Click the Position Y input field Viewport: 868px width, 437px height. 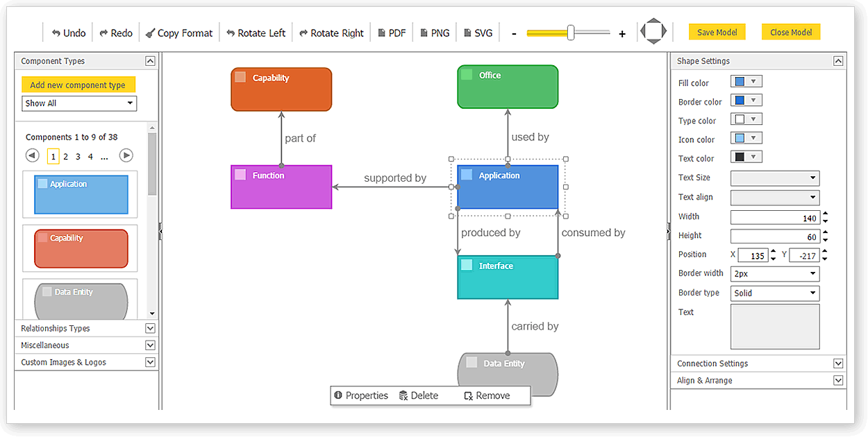coord(804,255)
